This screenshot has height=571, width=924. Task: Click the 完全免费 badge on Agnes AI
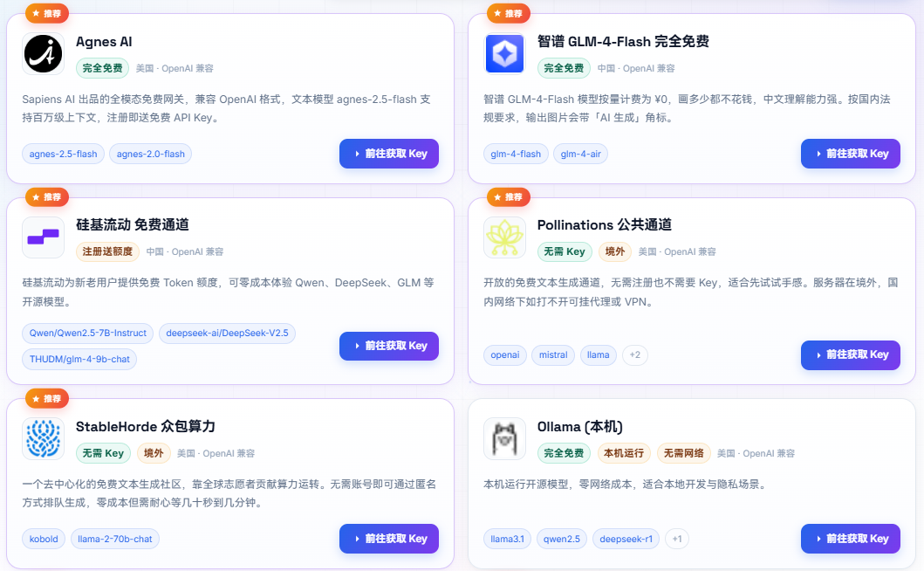click(x=103, y=68)
